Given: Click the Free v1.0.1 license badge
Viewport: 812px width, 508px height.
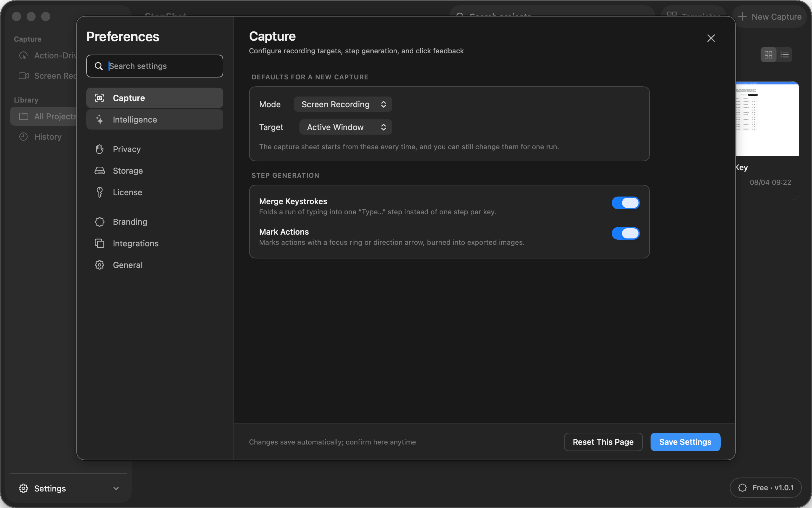Looking at the screenshot, I should [766, 487].
